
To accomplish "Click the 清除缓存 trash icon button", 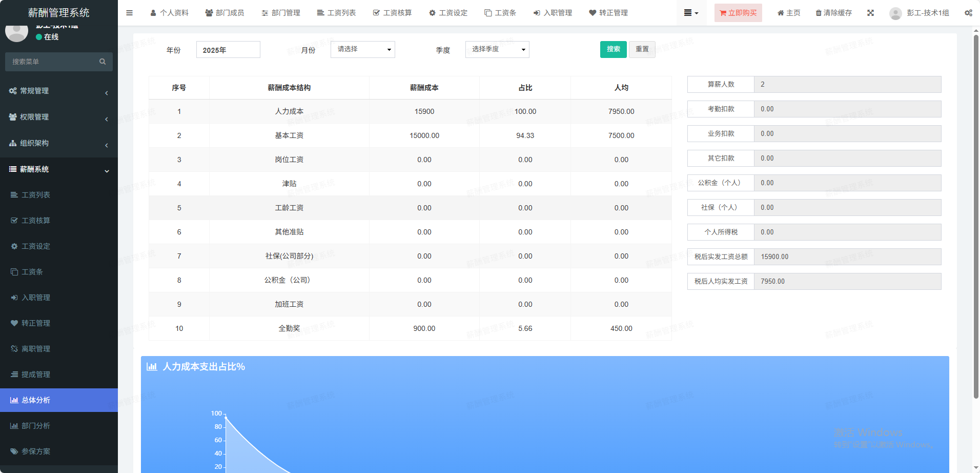I will (x=833, y=13).
